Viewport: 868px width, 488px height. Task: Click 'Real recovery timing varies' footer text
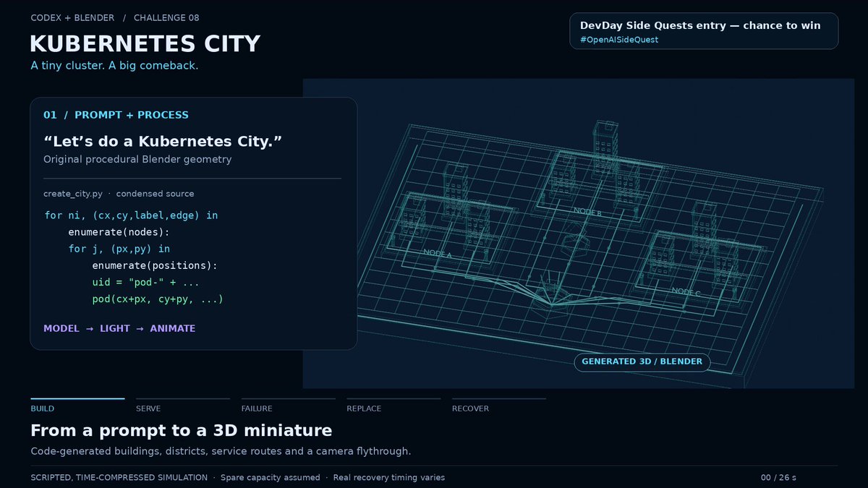pyautogui.click(x=389, y=478)
